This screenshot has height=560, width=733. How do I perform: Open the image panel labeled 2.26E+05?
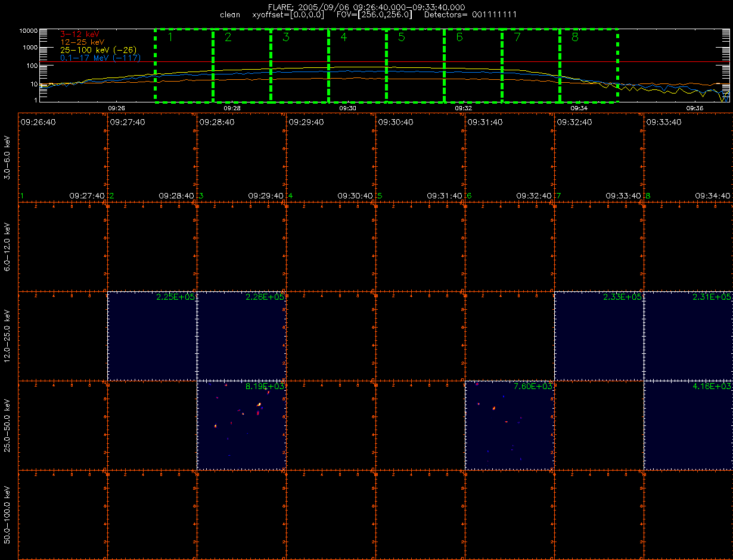(241, 336)
